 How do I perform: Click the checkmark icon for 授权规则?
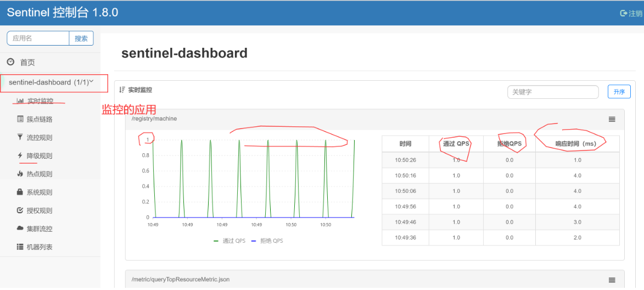(20, 210)
